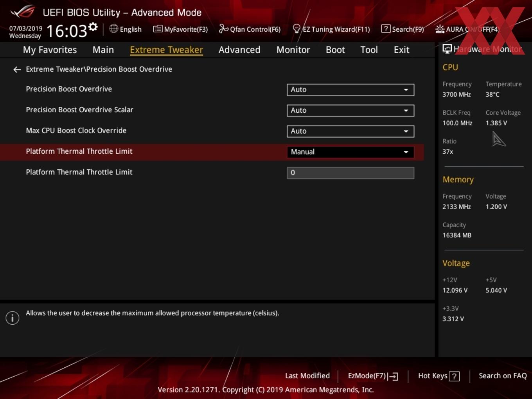
Task: Click the back arrow to Extreme Tweaker
Action: tap(17, 70)
